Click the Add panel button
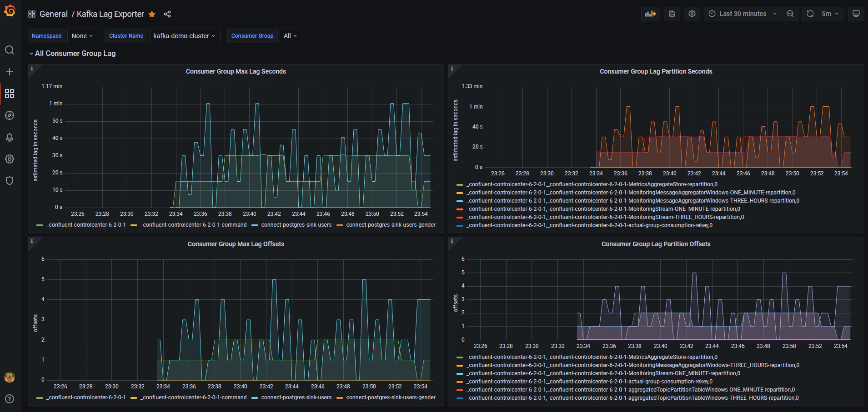Image resolution: width=868 pixels, height=412 pixels. point(651,14)
